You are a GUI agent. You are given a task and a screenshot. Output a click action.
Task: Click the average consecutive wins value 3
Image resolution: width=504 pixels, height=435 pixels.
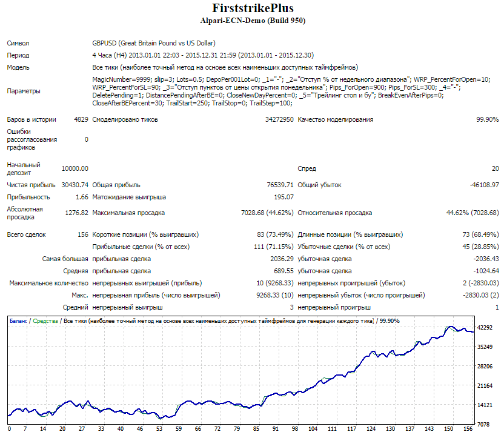click(x=291, y=307)
